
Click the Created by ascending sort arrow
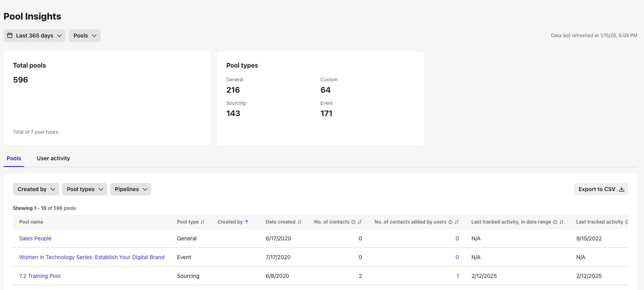[x=247, y=222]
